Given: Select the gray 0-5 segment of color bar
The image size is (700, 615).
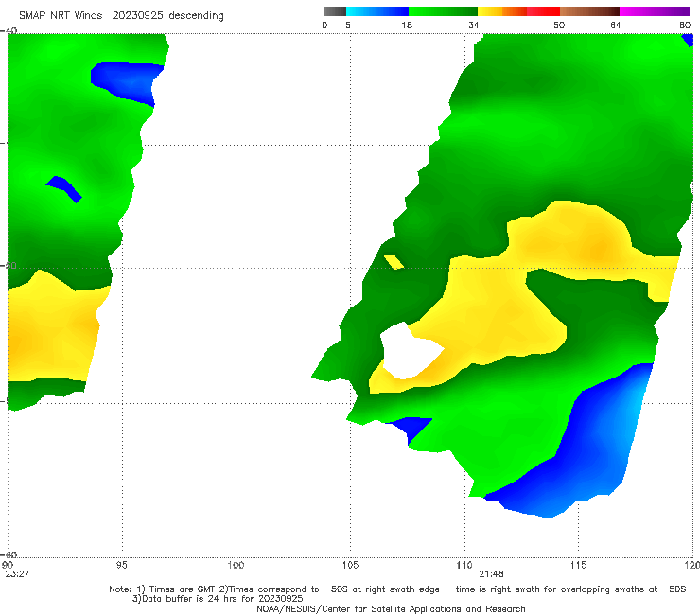Looking at the screenshot, I should (x=334, y=11).
